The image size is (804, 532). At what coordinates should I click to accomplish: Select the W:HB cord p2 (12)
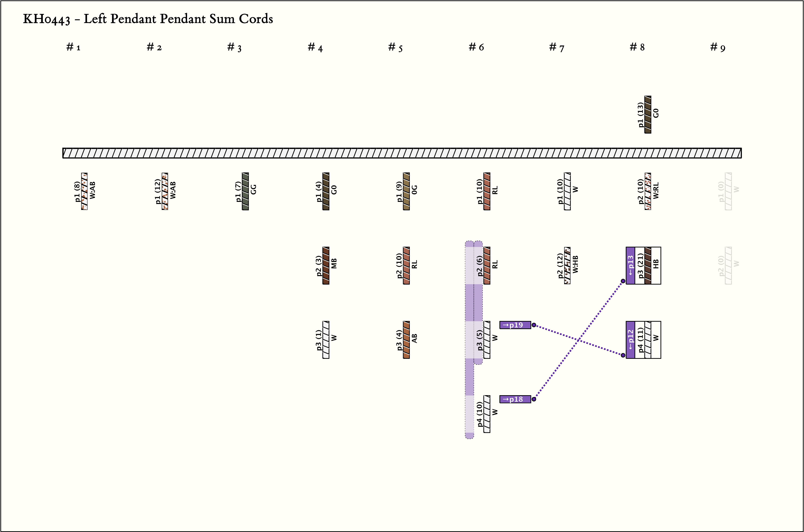(567, 265)
